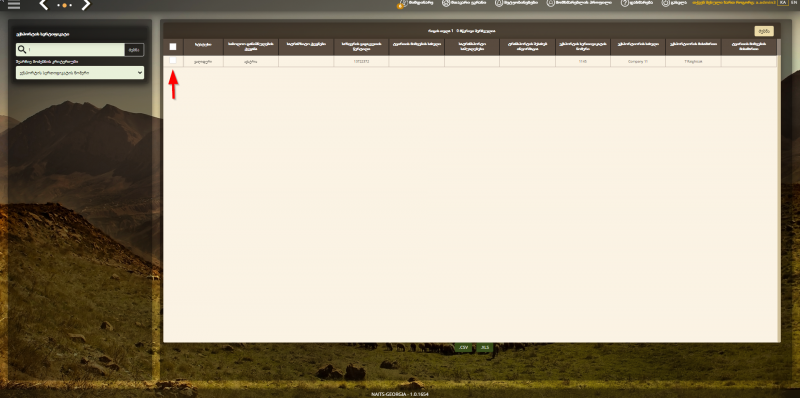
Task: Open the search criteria dropdown
Action: (x=80, y=72)
